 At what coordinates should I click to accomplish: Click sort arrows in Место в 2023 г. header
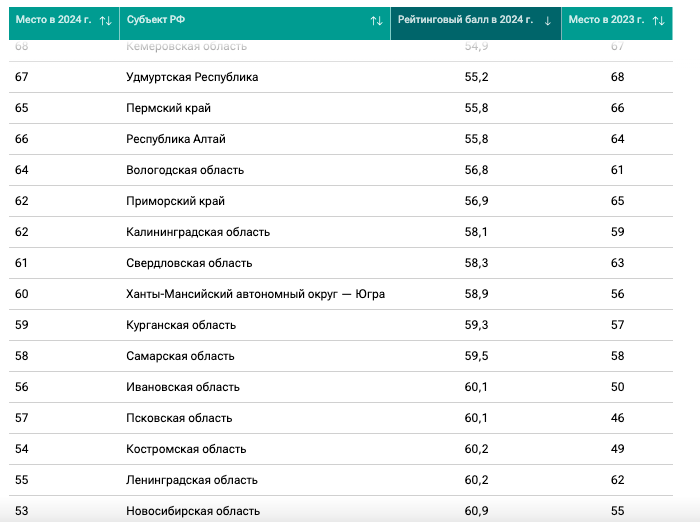[658, 21]
